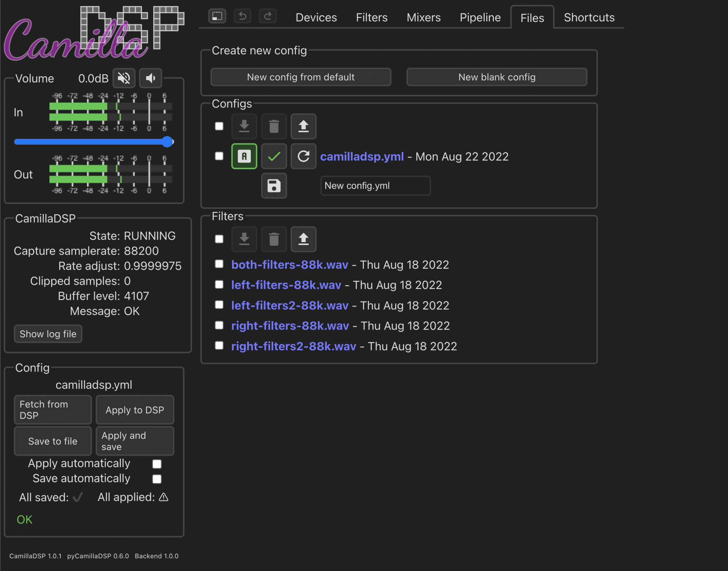Open left-filters2-88k.wav link
728x571 pixels.
pyautogui.click(x=290, y=305)
